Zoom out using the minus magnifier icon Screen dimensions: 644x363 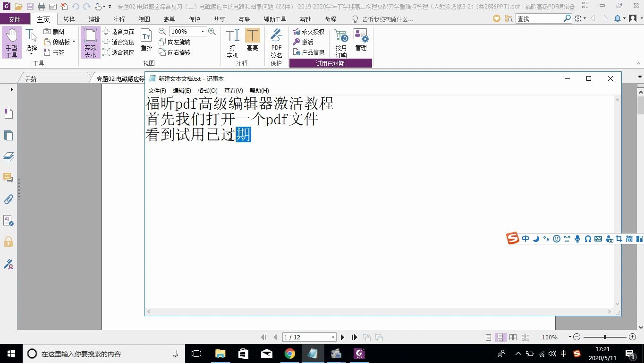[x=162, y=31]
